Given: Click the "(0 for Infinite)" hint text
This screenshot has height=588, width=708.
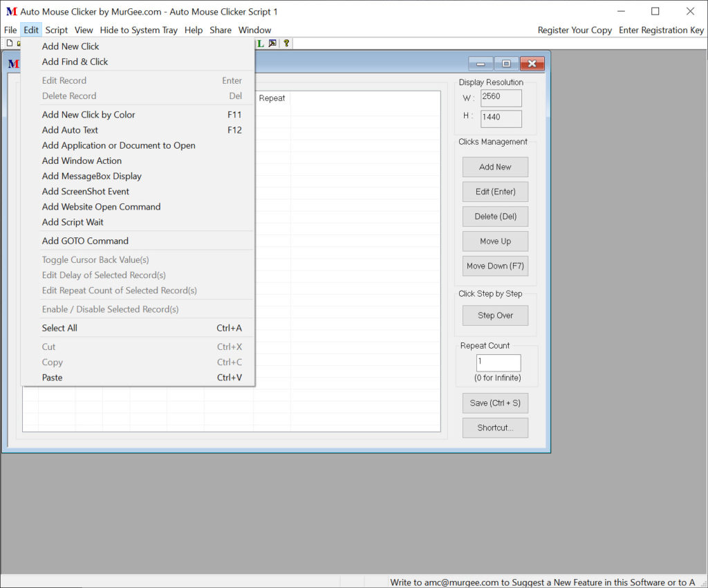Looking at the screenshot, I should pyautogui.click(x=498, y=378).
